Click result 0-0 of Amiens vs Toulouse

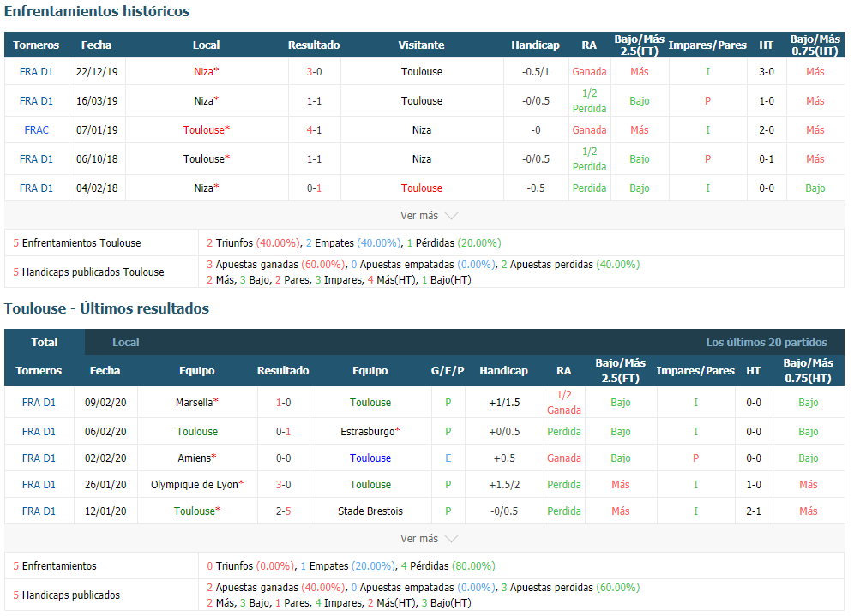pyautogui.click(x=283, y=458)
